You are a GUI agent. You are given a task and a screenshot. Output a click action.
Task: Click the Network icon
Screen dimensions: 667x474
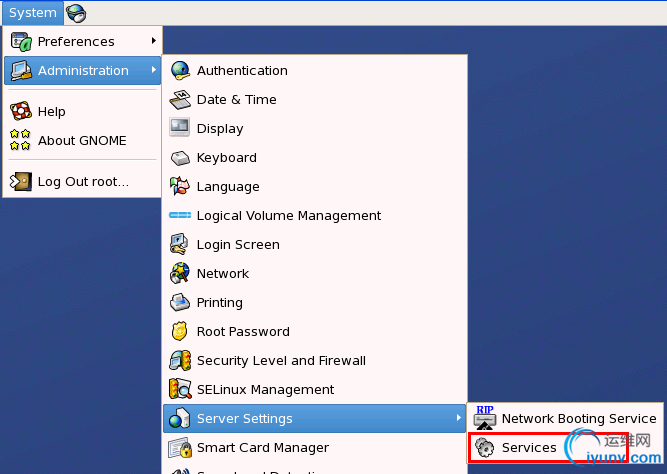[180, 273]
